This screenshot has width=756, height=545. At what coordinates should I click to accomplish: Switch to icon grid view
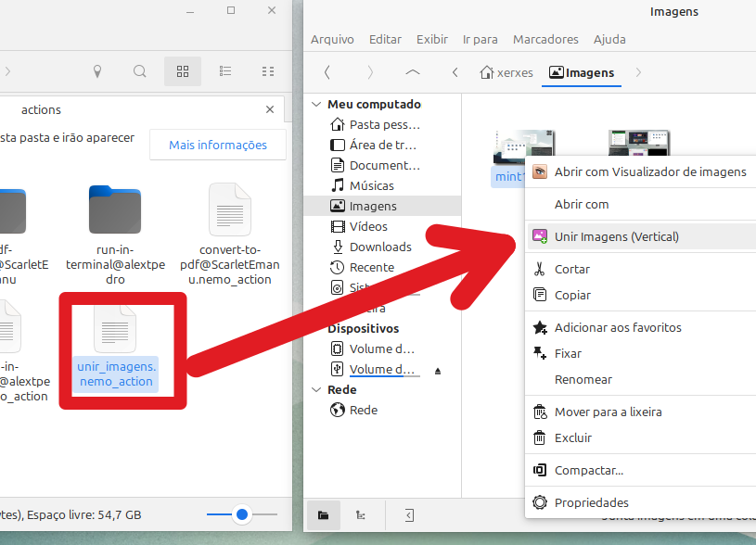(x=183, y=71)
